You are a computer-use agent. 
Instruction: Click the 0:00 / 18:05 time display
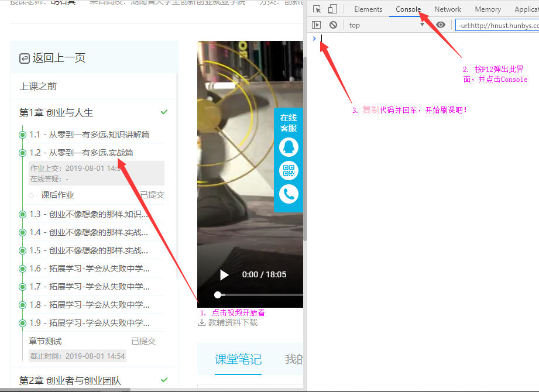click(x=264, y=274)
